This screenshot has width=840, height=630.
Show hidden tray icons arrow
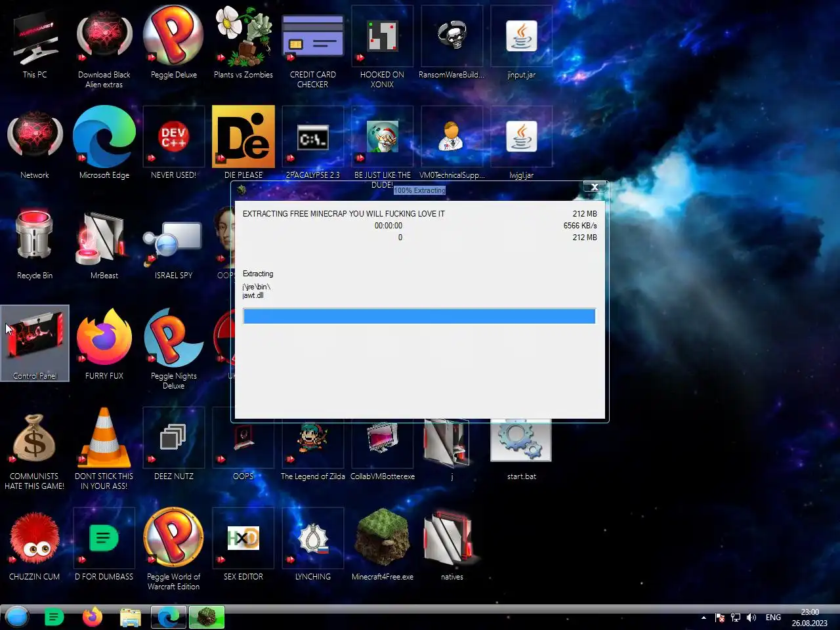click(703, 618)
